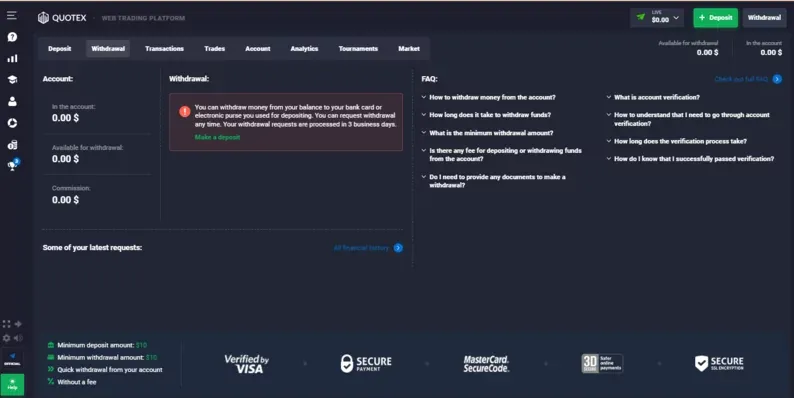794x398 pixels.
Task: Open the trading chart bars icon
Action: [12, 58]
